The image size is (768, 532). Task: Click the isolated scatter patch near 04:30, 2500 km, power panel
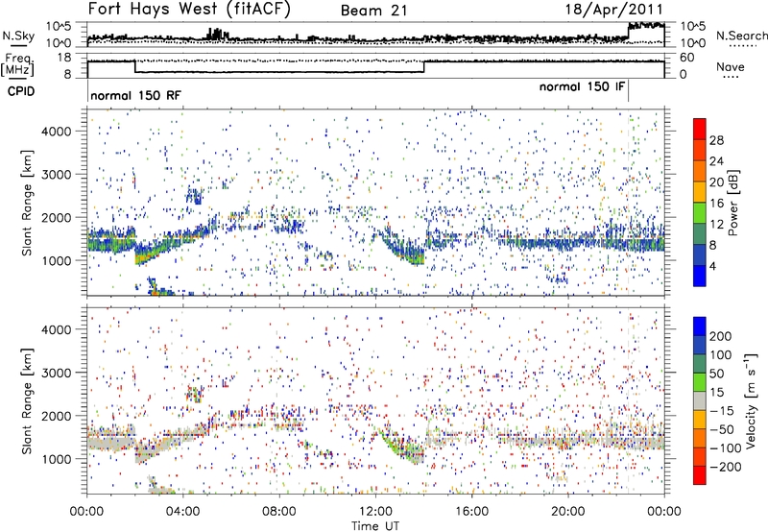click(x=195, y=196)
